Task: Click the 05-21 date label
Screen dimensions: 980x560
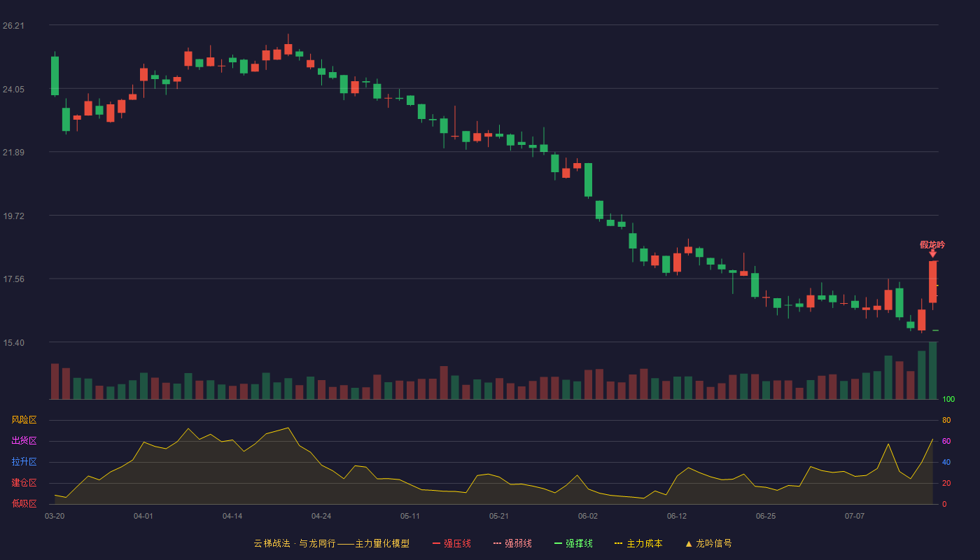Action: pyautogui.click(x=499, y=516)
